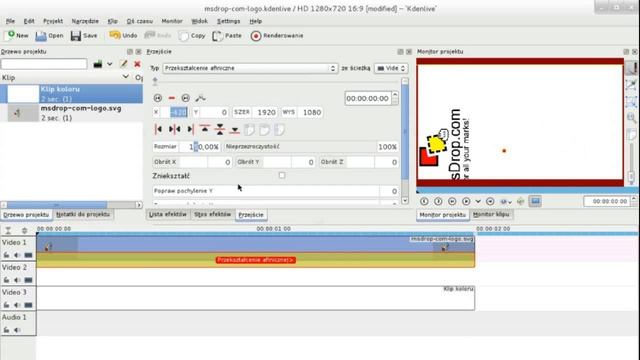This screenshot has height=360, width=640.
Task: Click the red minus delete keyframe icon
Action: pos(172,98)
